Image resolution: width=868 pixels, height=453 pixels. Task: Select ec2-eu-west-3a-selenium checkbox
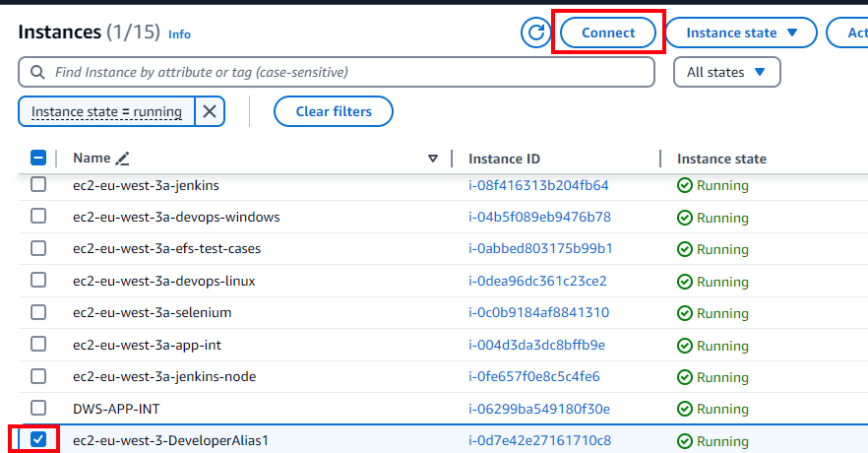(x=38, y=312)
